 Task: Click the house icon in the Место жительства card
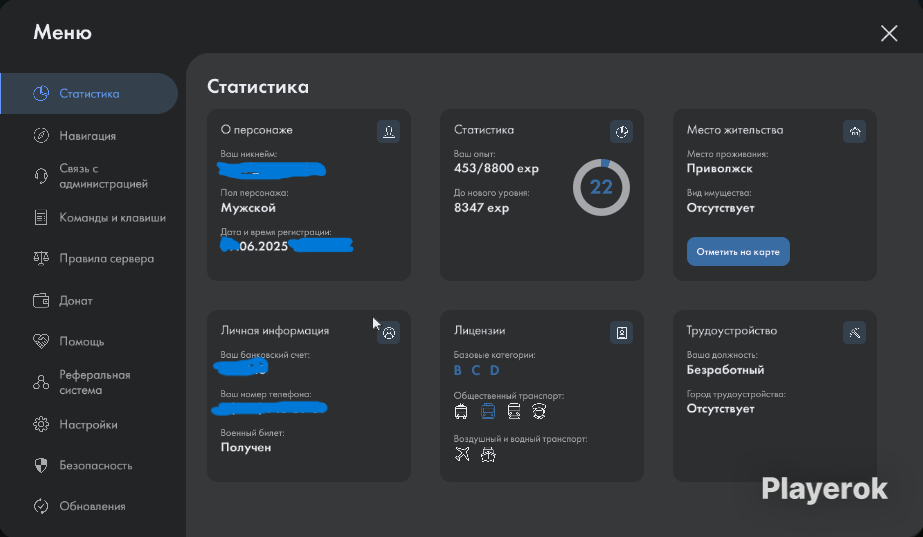(855, 131)
